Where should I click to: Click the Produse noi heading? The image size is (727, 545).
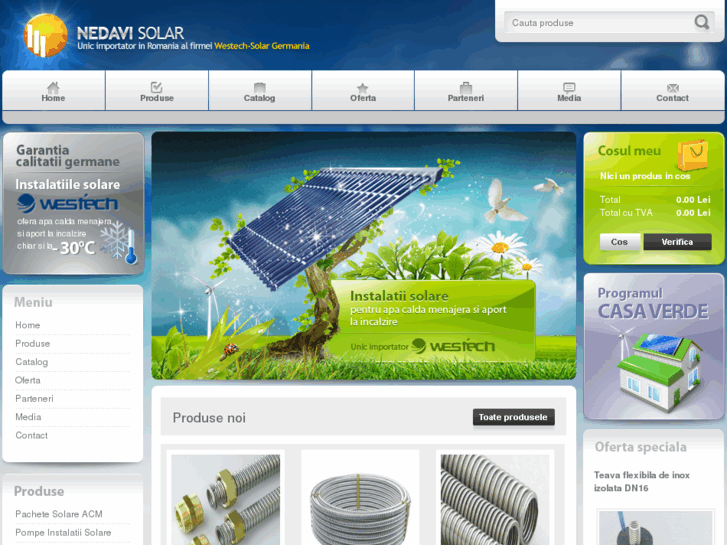point(209,417)
